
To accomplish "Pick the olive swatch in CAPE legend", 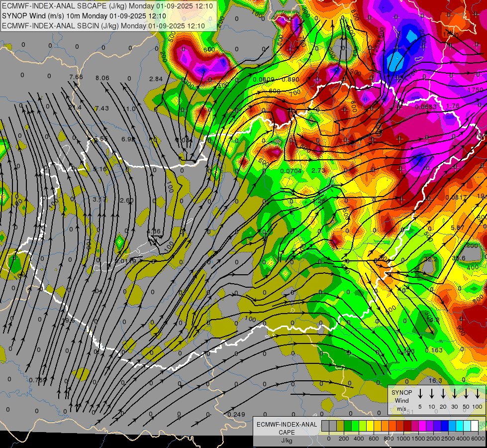I will [x=340, y=426].
